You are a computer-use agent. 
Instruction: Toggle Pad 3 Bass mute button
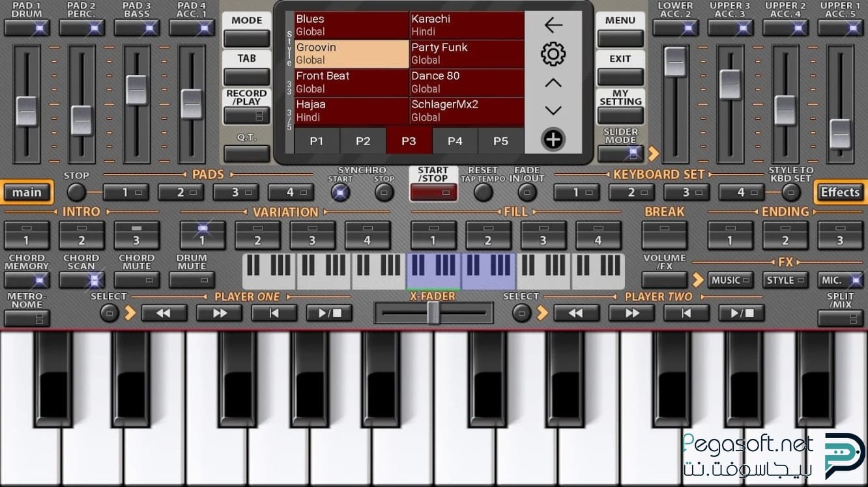tap(137, 28)
